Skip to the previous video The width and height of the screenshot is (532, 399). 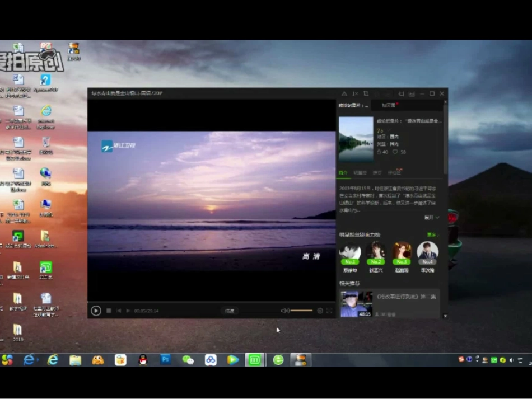click(118, 311)
